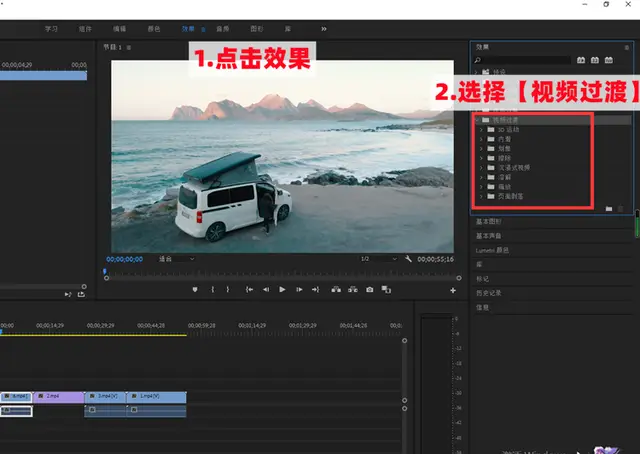
Task: Open the Lumetri 颜色 panel
Action: tap(492, 250)
